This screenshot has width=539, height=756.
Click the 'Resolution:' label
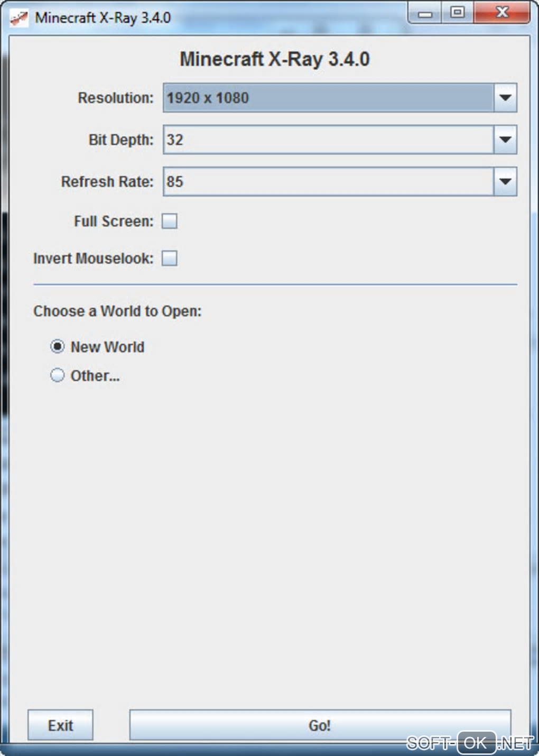tap(116, 98)
